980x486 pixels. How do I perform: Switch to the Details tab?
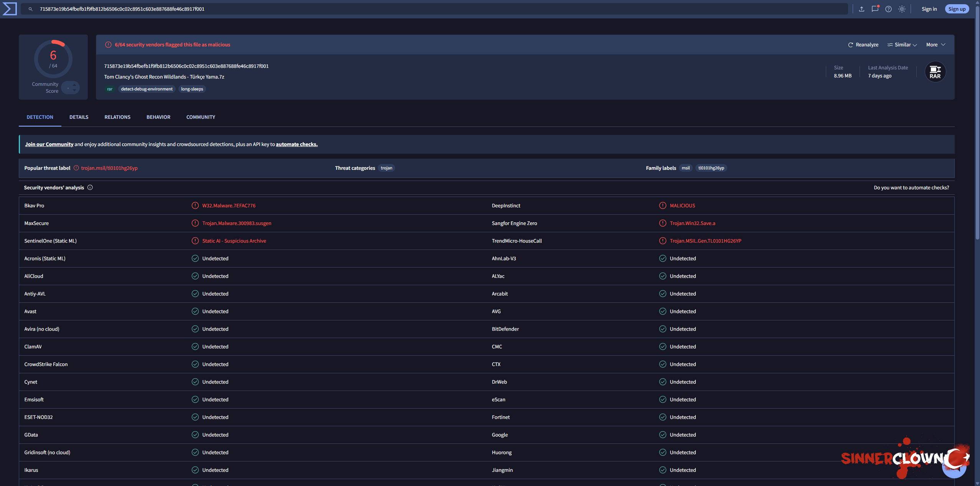tap(79, 117)
